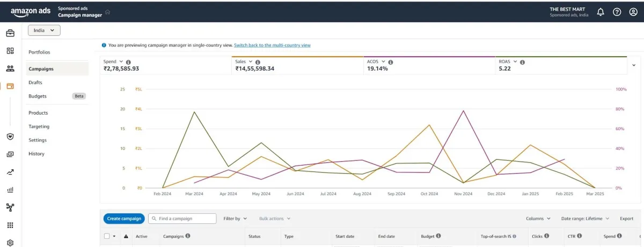Screen dimensions: 644x247
Task: Click the trending arrow chart sidebar icon
Action: click(10, 172)
